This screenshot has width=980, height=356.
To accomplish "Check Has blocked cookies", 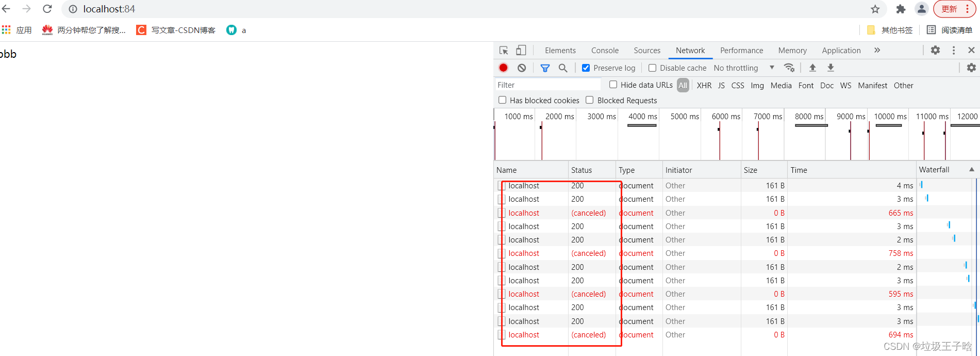I will pyautogui.click(x=502, y=100).
